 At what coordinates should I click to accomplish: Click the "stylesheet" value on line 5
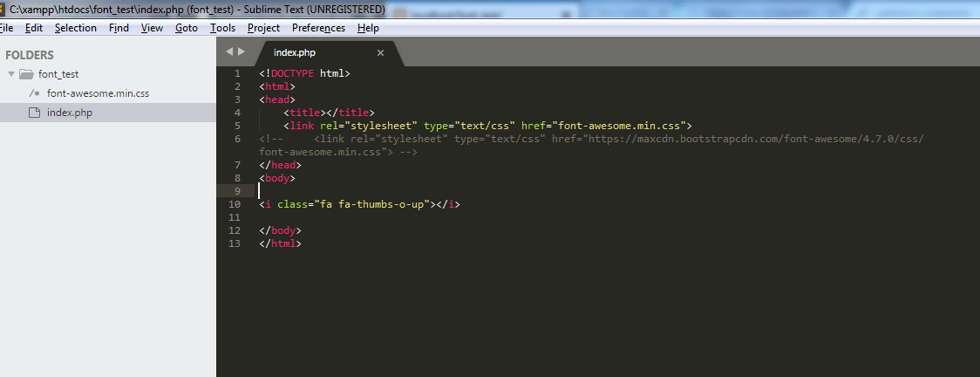pyautogui.click(x=381, y=126)
